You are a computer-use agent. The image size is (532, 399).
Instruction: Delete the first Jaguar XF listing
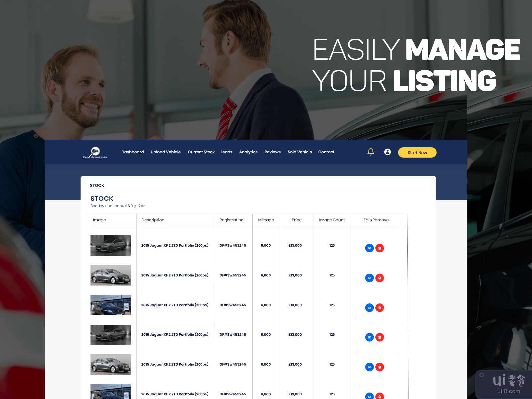coord(380,248)
